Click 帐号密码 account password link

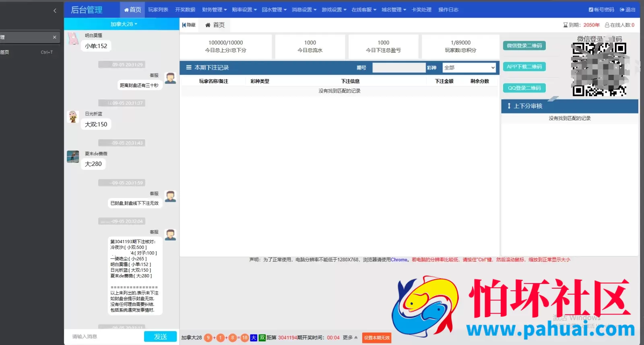[601, 10]
